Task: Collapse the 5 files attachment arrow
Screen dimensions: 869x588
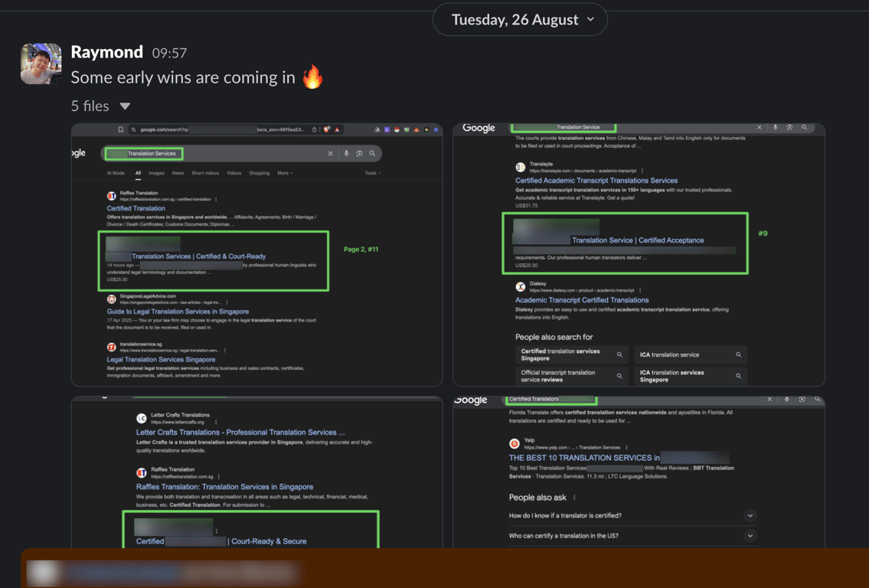Action: [x=125, y=106]
